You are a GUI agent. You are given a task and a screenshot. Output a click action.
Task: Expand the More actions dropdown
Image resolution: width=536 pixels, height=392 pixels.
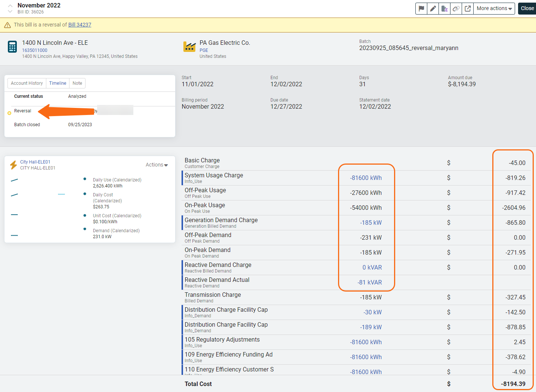[494, 9]
